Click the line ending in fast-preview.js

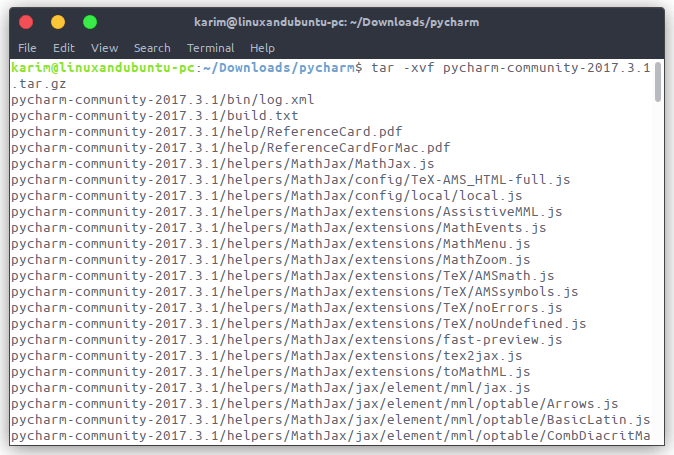pyautogui.click(x=287, y=339)
